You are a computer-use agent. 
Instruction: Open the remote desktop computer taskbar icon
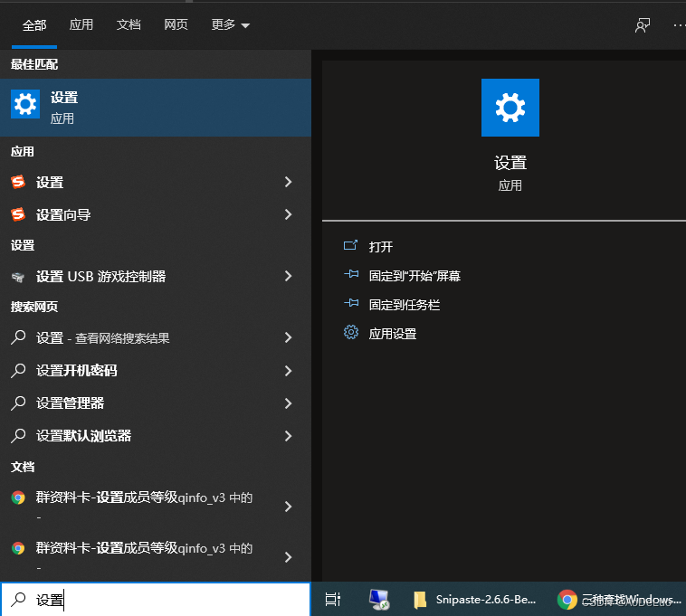[379, 600]
